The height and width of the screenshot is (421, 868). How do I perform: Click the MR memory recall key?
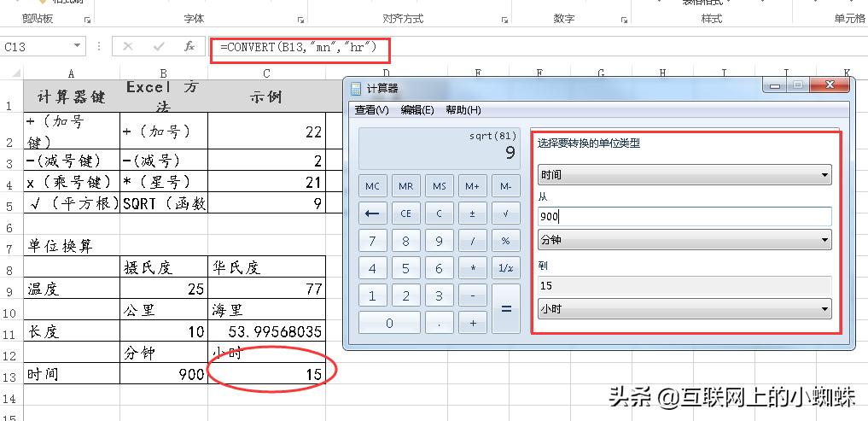405,186
